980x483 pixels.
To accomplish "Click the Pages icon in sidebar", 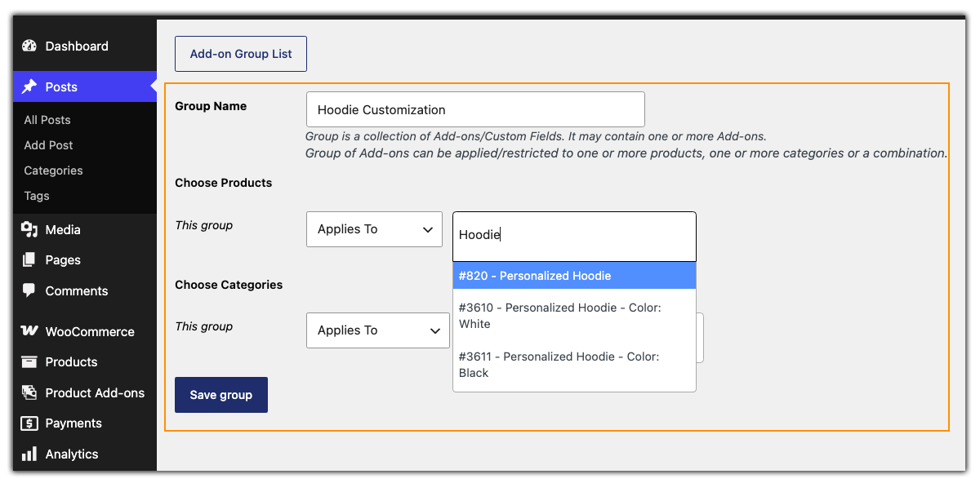I will (29, 260).
